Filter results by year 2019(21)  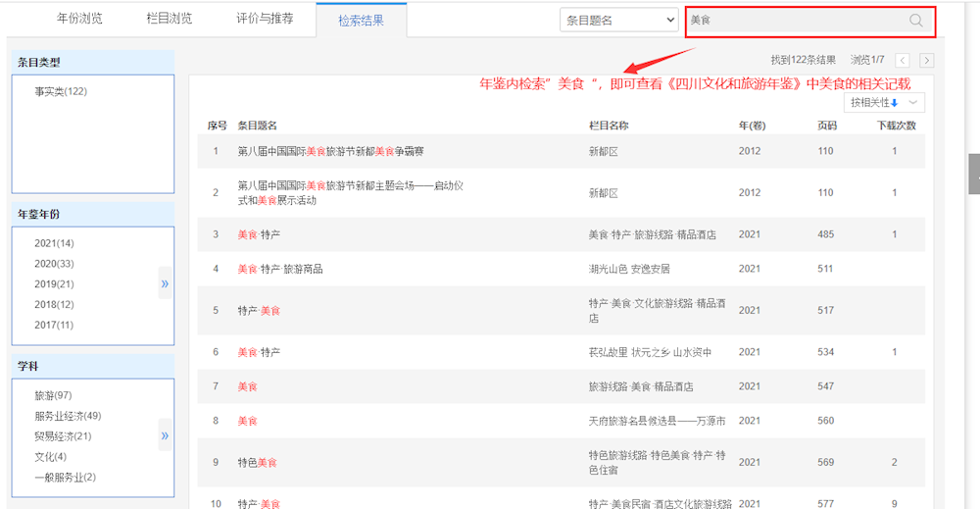coord(54,284)
